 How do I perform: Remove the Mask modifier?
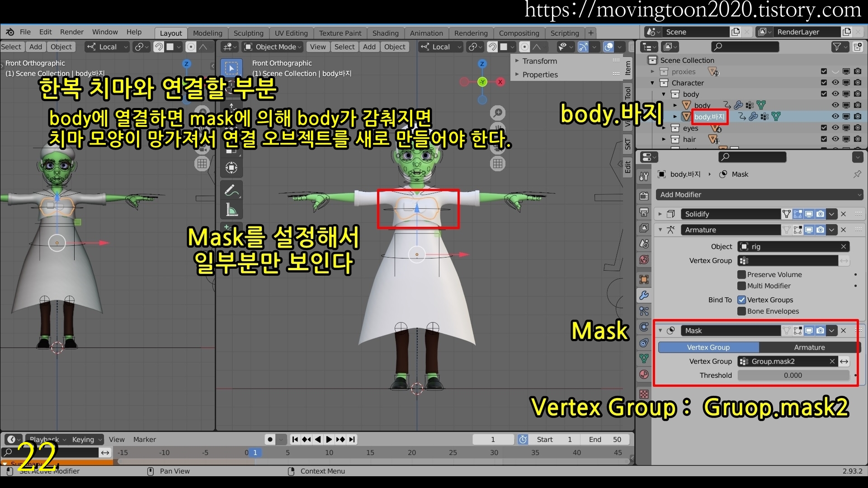point(843,330)
